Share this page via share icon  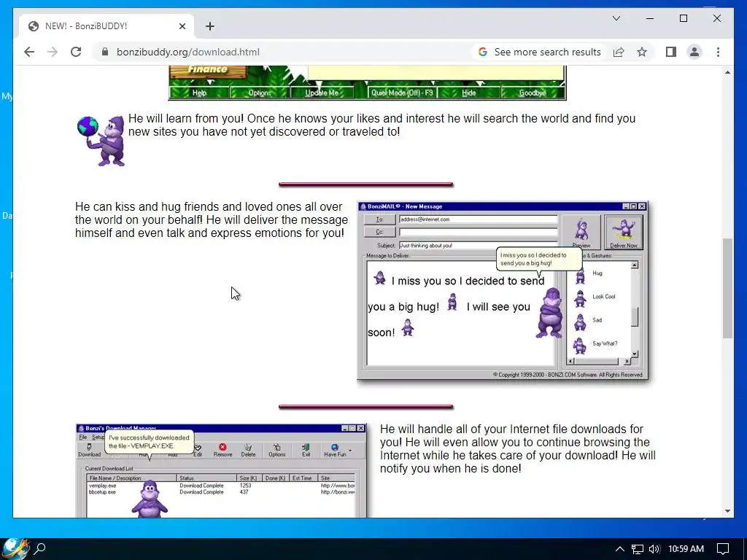coord(619,52)
